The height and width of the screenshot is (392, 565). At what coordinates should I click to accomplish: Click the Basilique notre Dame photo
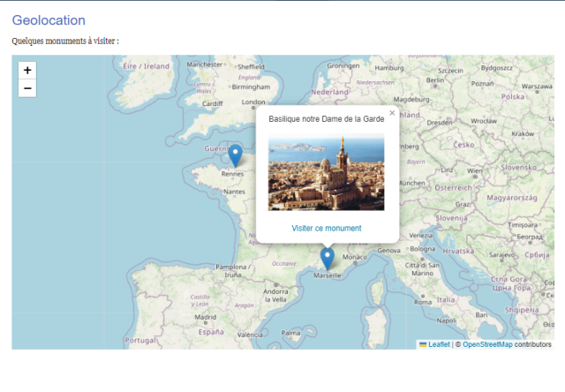326,172
